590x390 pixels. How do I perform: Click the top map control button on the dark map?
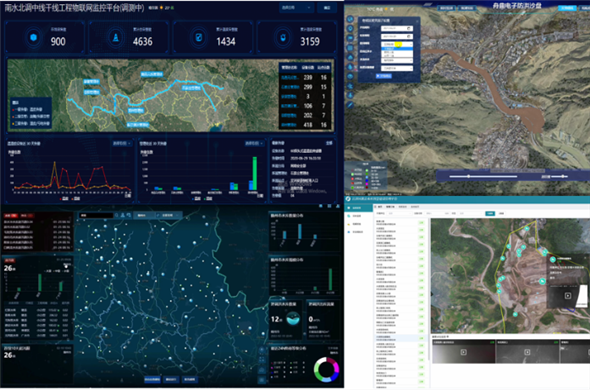[262, 350]
